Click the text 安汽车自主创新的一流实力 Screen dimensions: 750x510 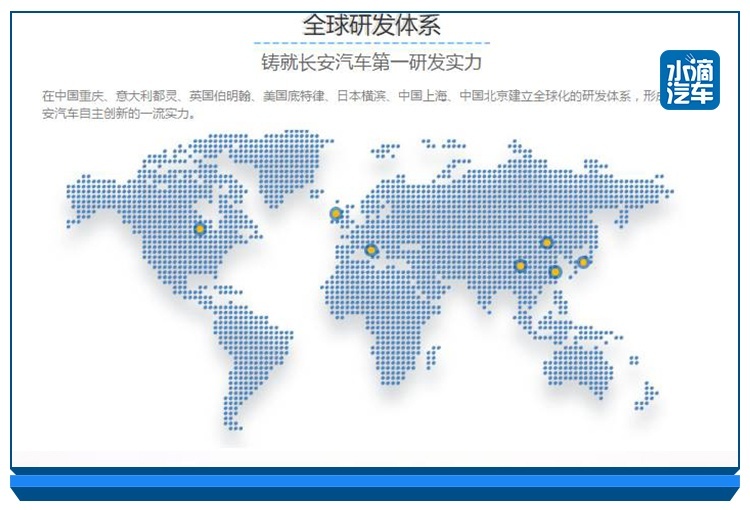click(119, 114)
